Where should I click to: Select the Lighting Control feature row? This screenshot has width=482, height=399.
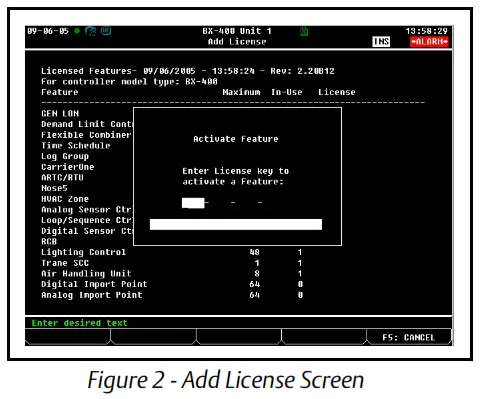(x=172, y=252)
